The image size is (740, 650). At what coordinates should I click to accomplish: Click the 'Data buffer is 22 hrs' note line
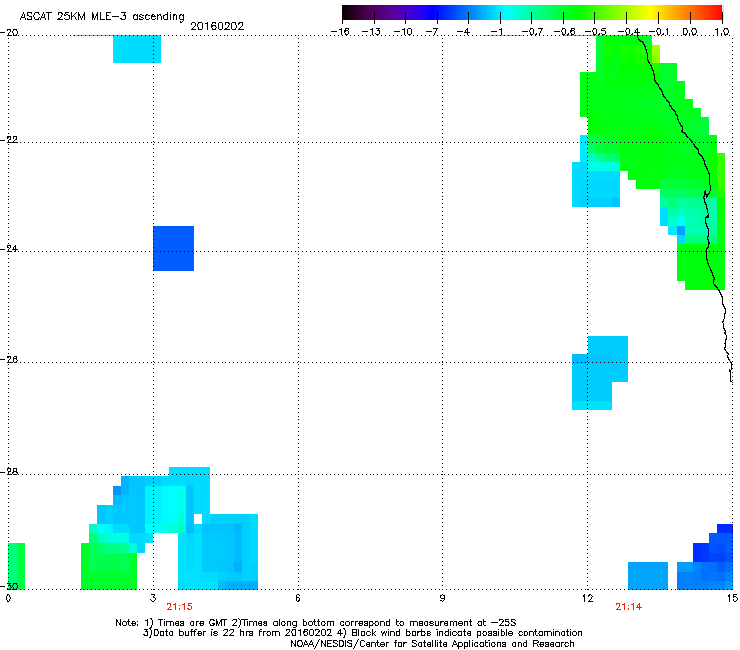362,633
